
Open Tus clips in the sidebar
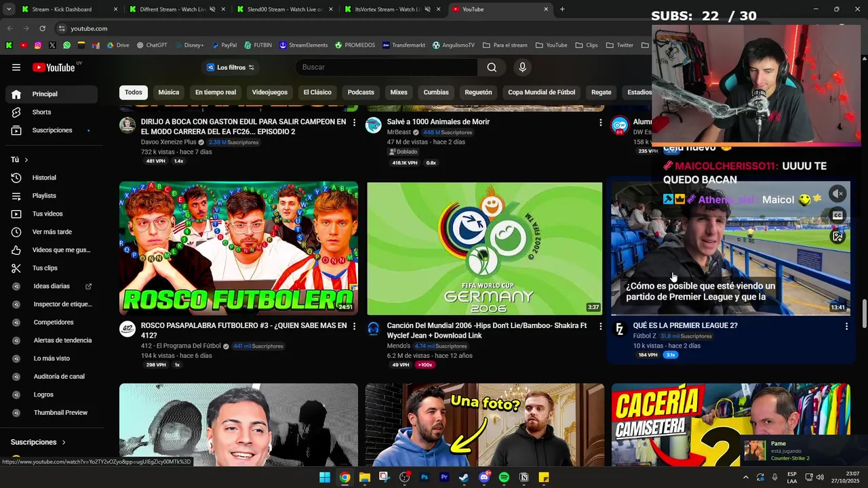click(x=51, y=268)
